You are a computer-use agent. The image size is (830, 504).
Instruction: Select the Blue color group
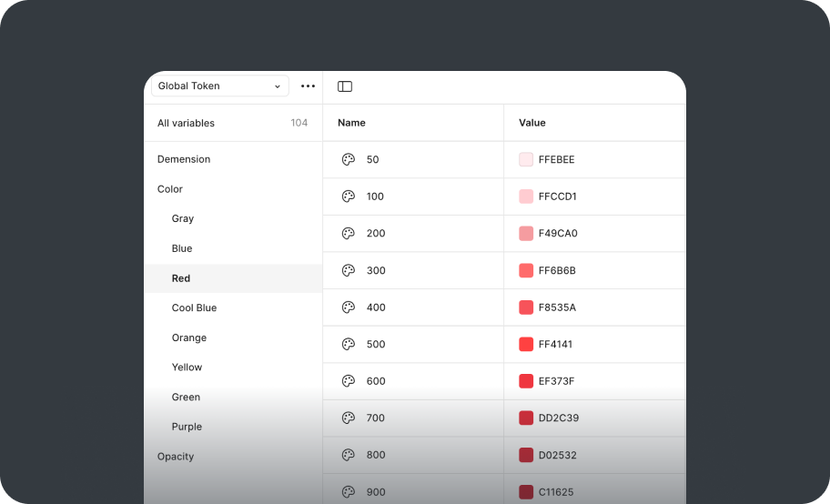[x=182, y=248]
